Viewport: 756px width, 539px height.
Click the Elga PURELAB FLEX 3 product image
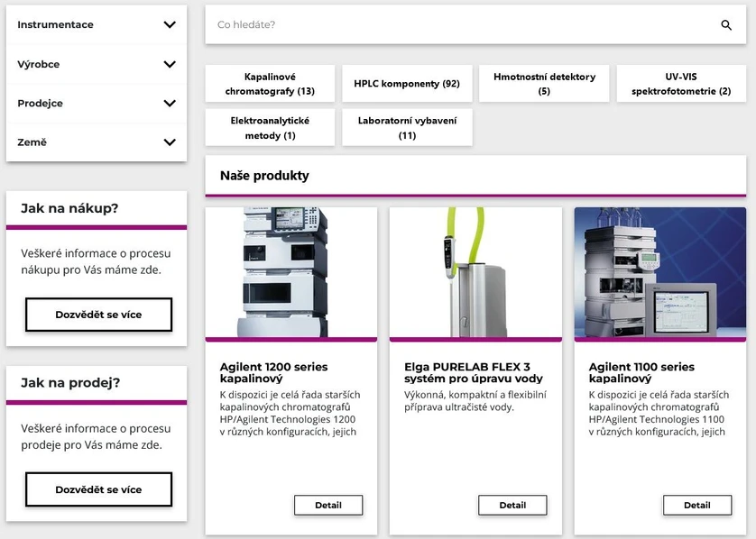(475, 272)
